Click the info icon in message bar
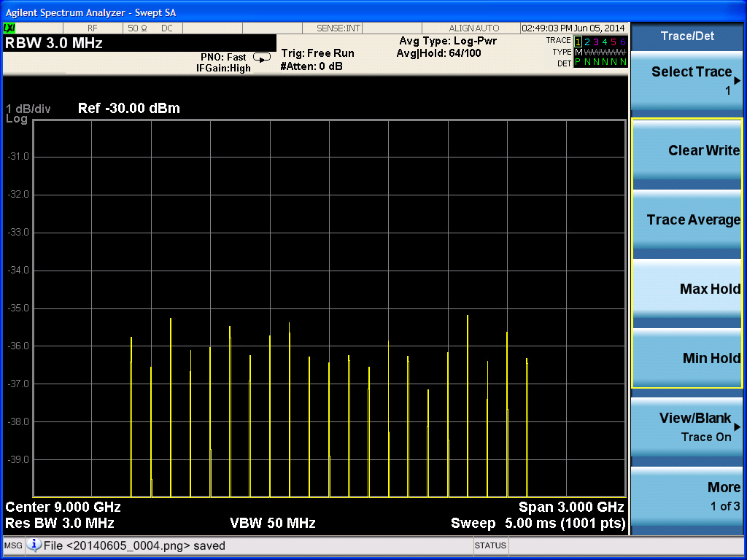The width and height of the screenshot is (747, 560). tap(34, 545)
